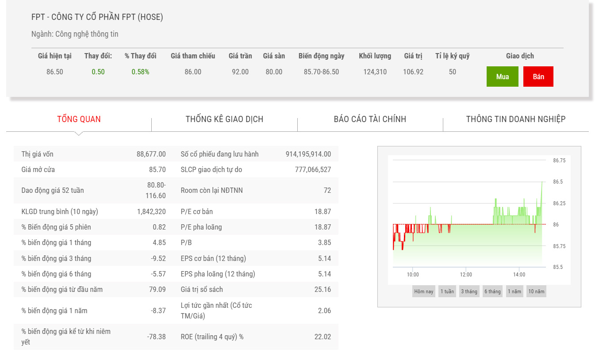
Task: Click the red Bán sell button
Action: (x=538, y=77)
